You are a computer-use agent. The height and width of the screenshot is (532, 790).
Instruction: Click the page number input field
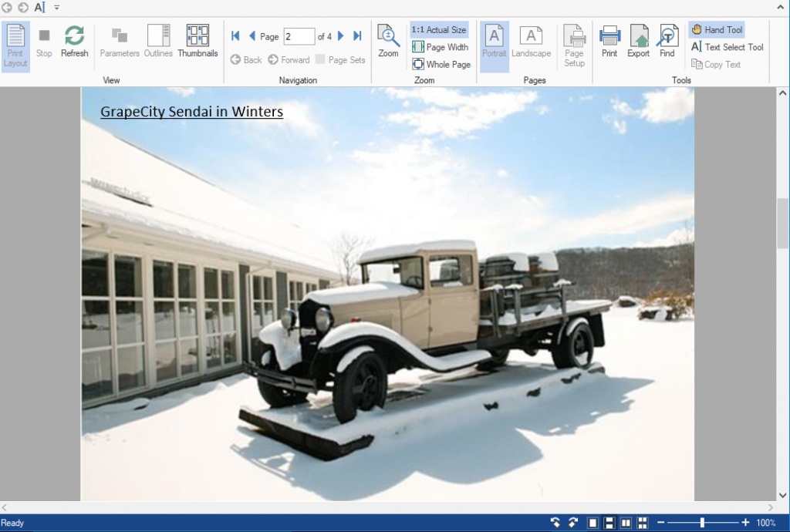tap(299, 36)
